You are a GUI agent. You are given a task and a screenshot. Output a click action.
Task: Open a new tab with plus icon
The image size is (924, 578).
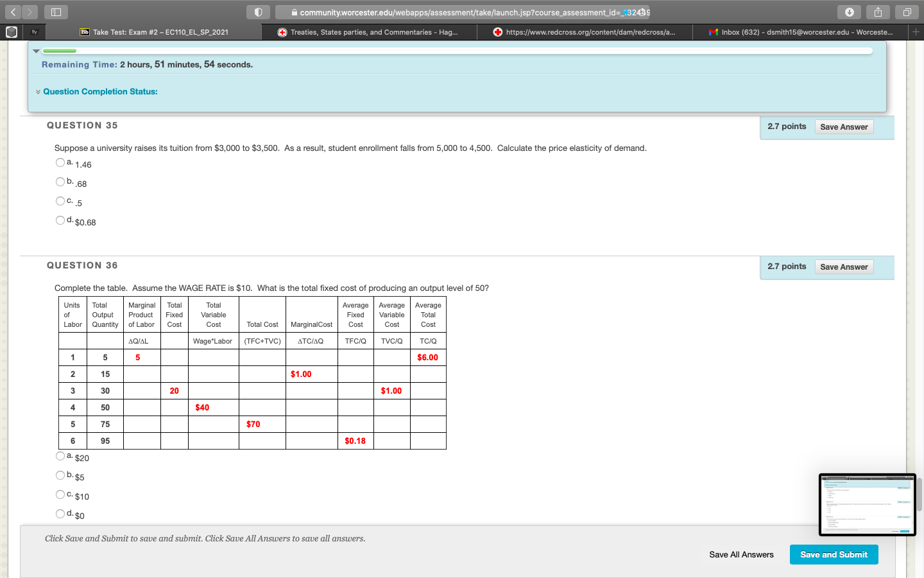click(916, 31)
